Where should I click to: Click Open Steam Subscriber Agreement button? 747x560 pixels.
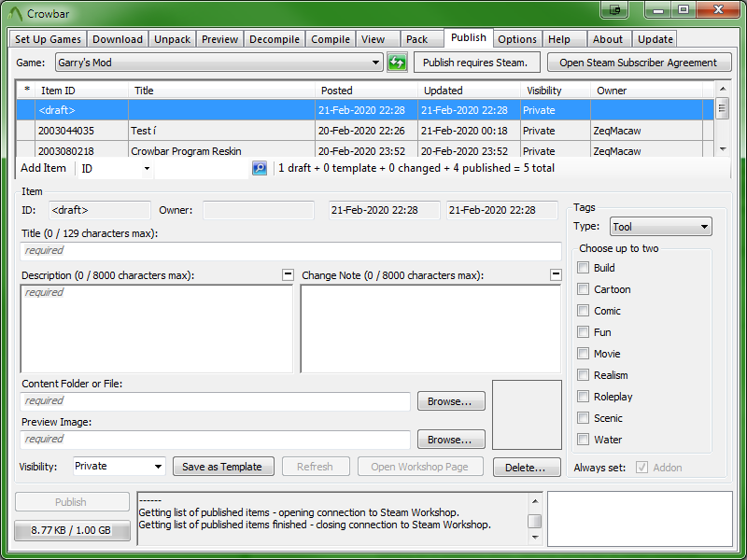point(639,63)
